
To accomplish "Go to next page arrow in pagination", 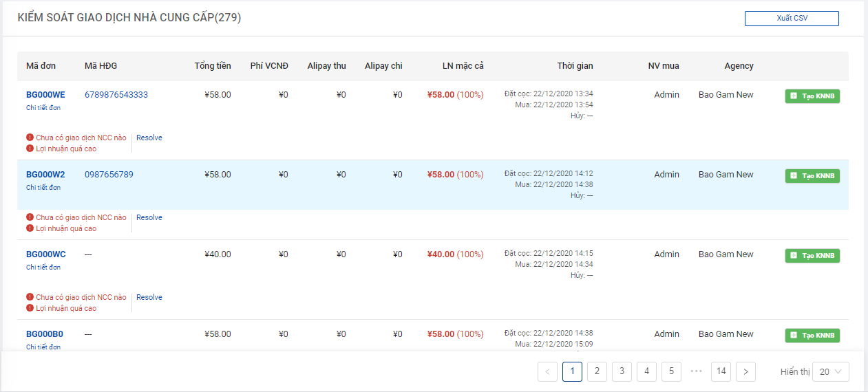I will 745,372.
